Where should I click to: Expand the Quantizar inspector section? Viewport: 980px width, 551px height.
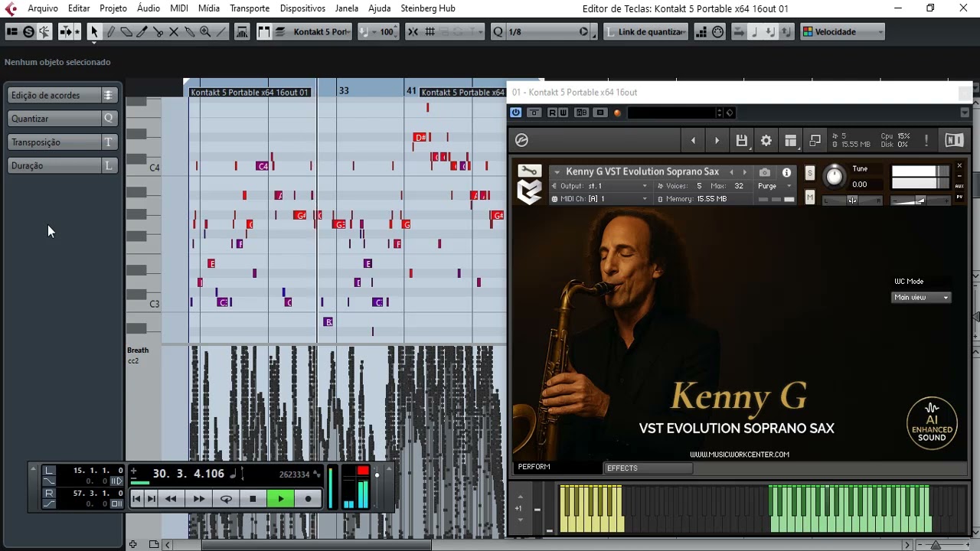pos(64,119)
